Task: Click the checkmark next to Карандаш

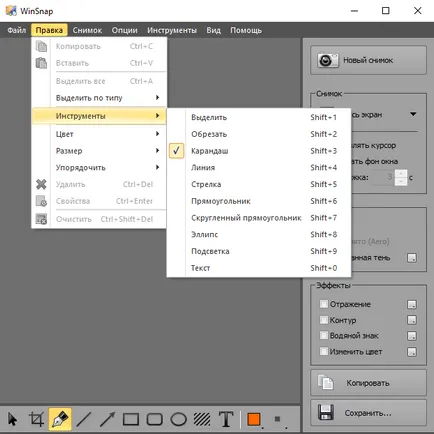Action: [176, 151]
